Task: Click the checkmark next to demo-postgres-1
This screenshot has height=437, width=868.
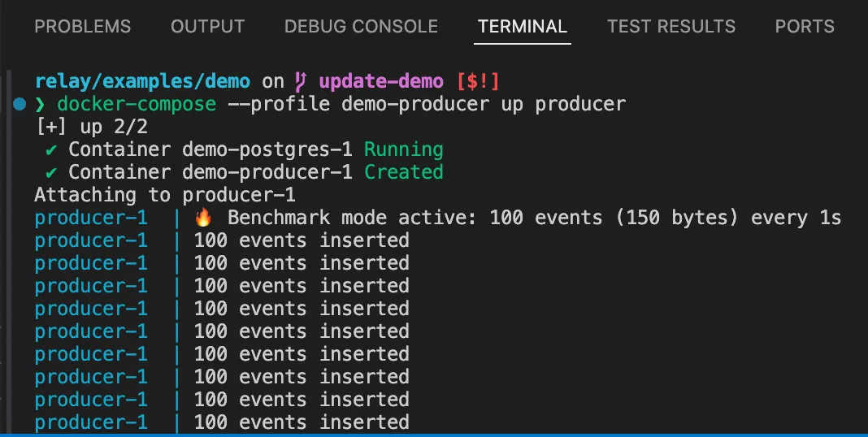Action: pyautogui.click(x=51, y=150)
